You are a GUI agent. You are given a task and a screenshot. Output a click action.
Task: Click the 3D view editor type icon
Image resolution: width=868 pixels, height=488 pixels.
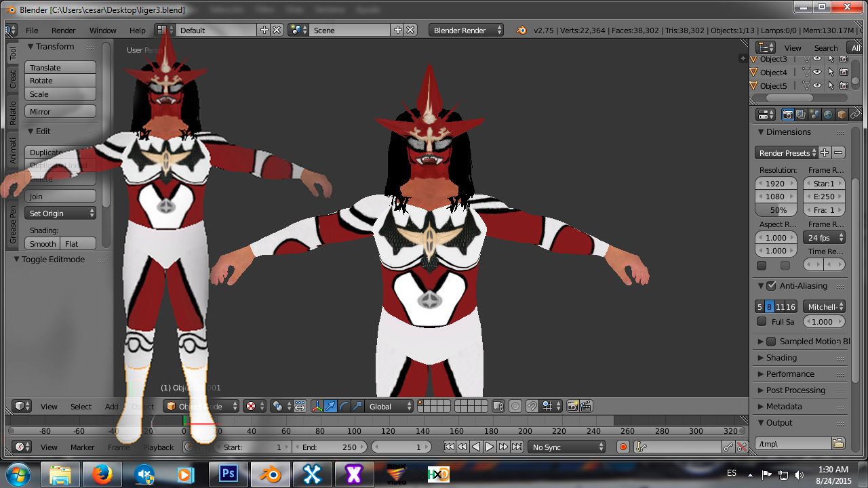[22, 406]
